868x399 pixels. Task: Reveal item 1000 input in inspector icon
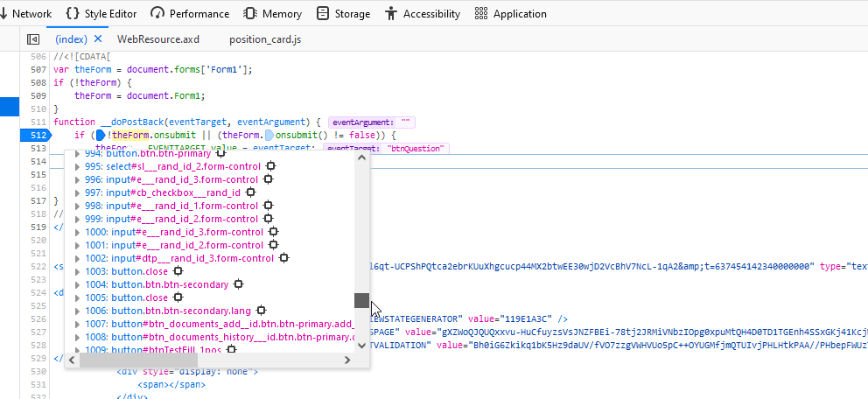[273, 232]
